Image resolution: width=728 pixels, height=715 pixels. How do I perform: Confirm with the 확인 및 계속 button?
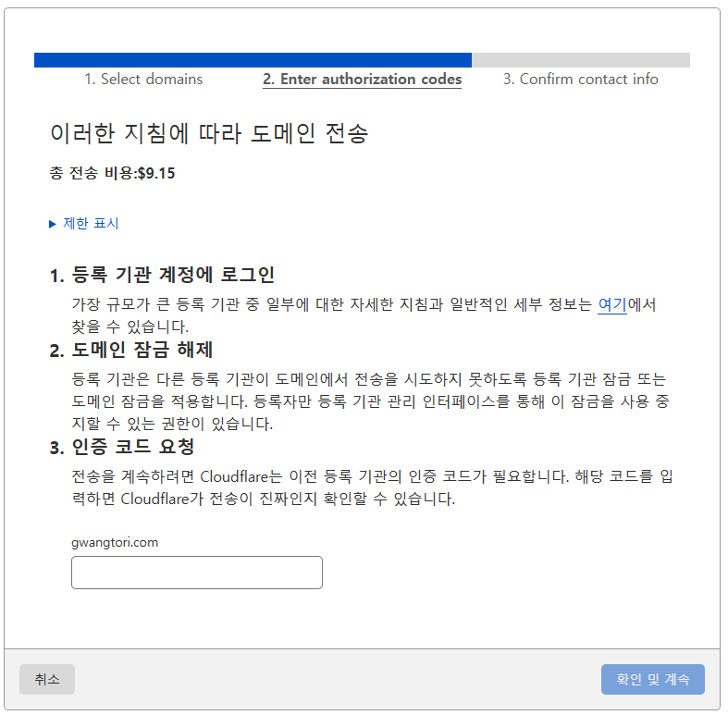click(x=652, y=679)
